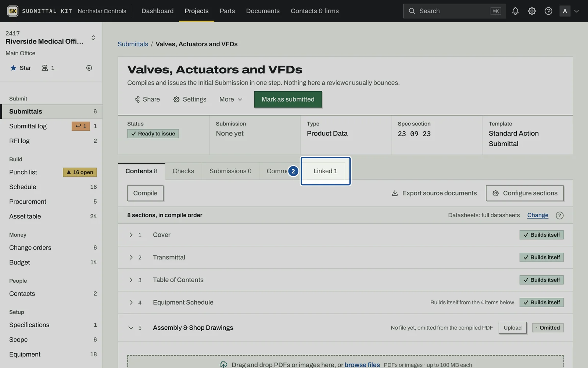The width and height of the screenshot is (588, 368).
Task: Click Mark as submitted
Action: pos(288,99)
